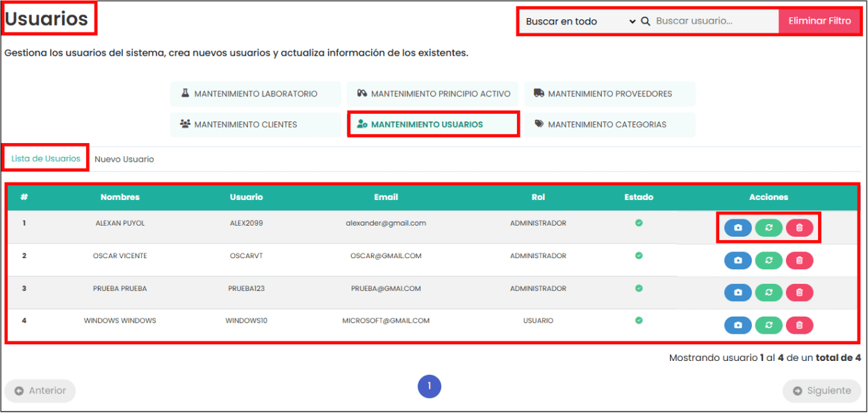Click the refresh icon for user ALEX2099
Viewport: 868px width, 413px height.
[x=769, y=228]
